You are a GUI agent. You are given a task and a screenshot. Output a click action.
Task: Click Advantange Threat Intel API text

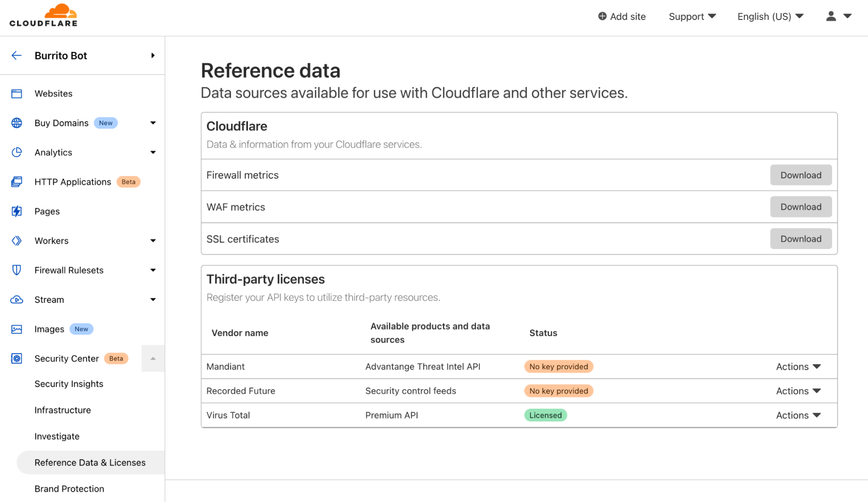click(x=422, y=367)
